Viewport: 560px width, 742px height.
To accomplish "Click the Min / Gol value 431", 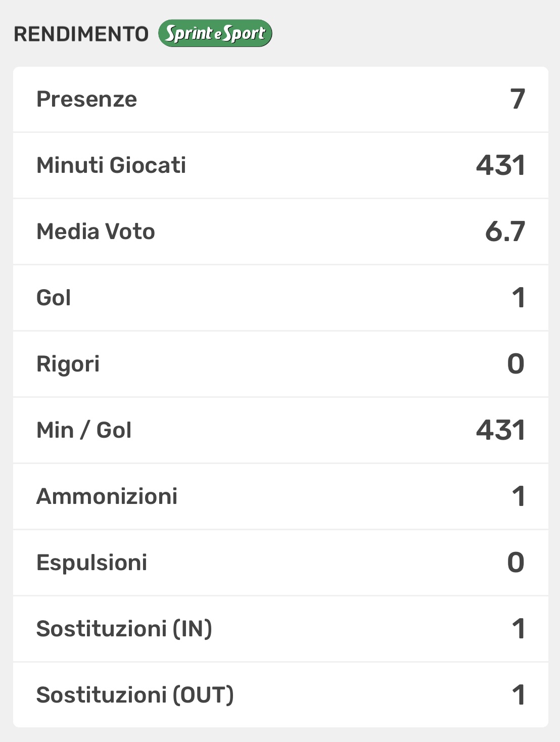I will [500, 430].
